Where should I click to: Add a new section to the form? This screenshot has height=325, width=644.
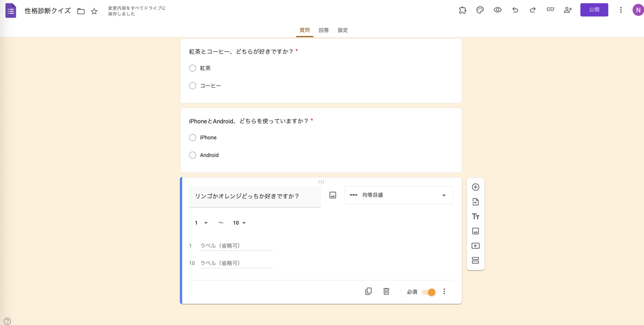coord(475,260)
